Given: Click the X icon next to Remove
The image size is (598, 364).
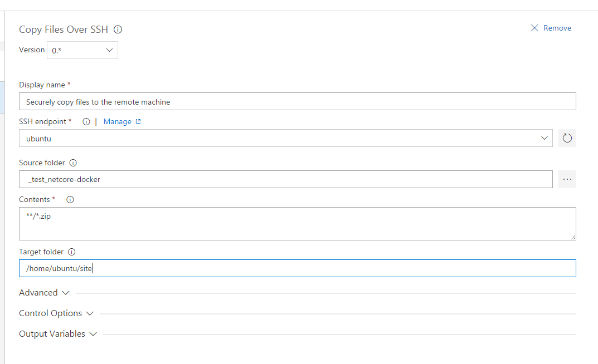Looking at the screenshot, I should click(534, 28).
